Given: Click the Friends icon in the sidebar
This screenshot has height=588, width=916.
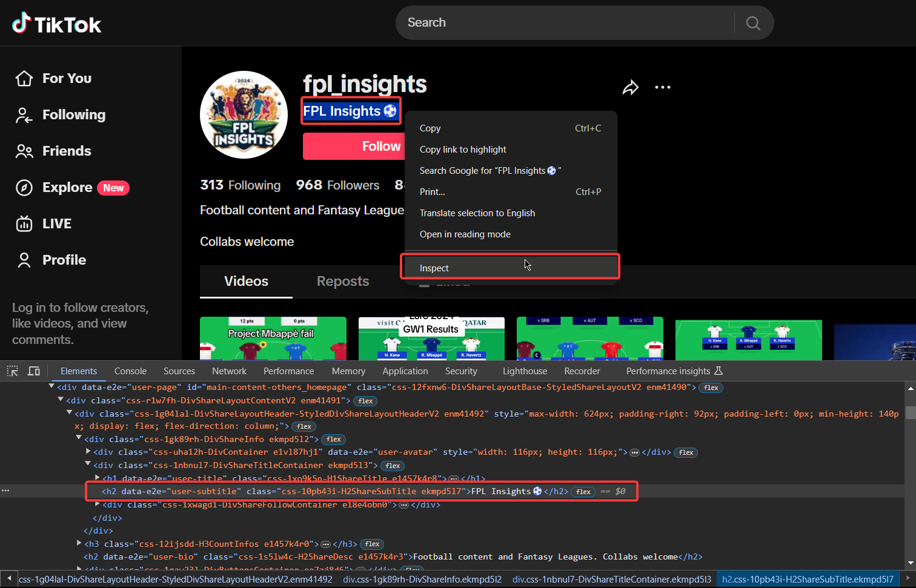Looking at the screenshot, I should [x=24, y=151].
